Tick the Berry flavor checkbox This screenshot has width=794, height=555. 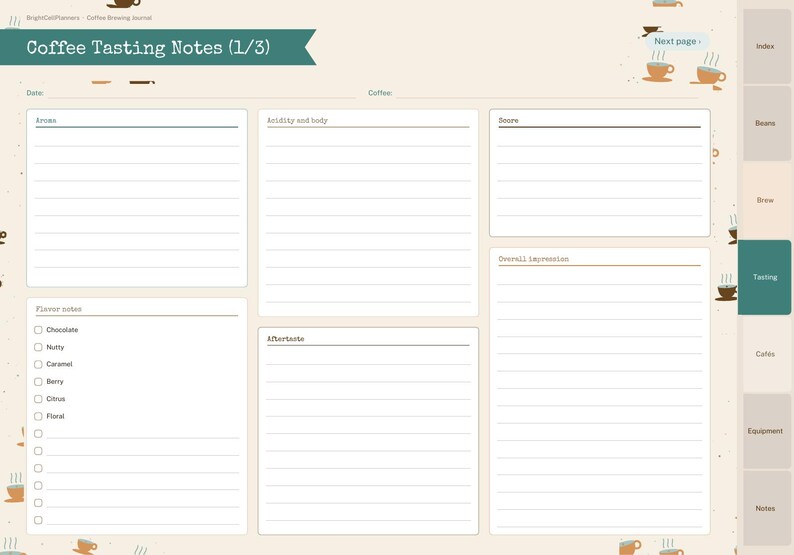pyautogui.click(x=38, y=381)
